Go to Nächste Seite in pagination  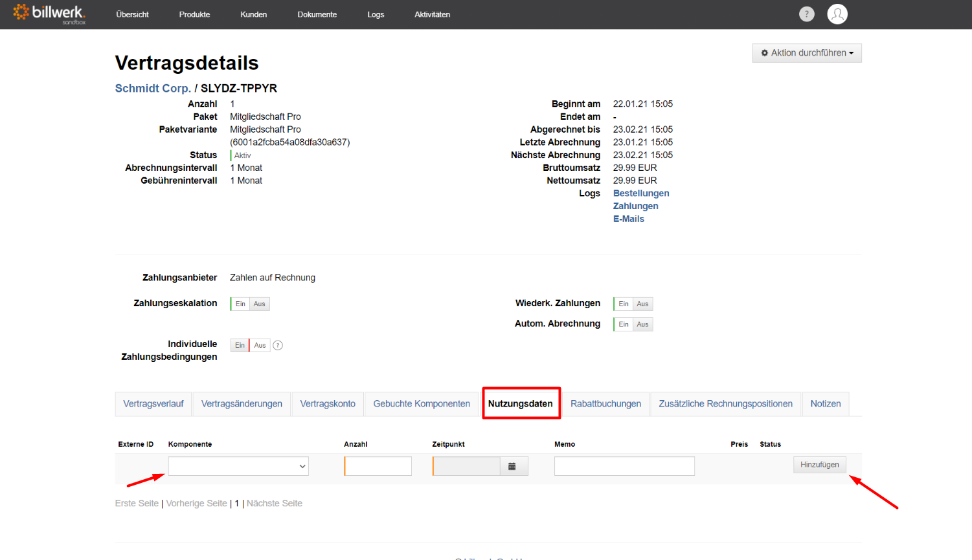[275, 504]
